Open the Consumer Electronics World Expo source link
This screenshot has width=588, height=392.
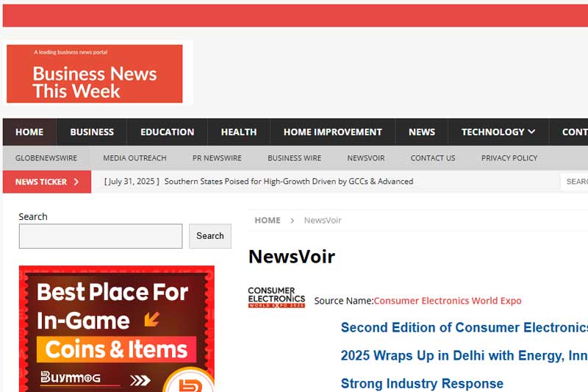pos(448,301)
